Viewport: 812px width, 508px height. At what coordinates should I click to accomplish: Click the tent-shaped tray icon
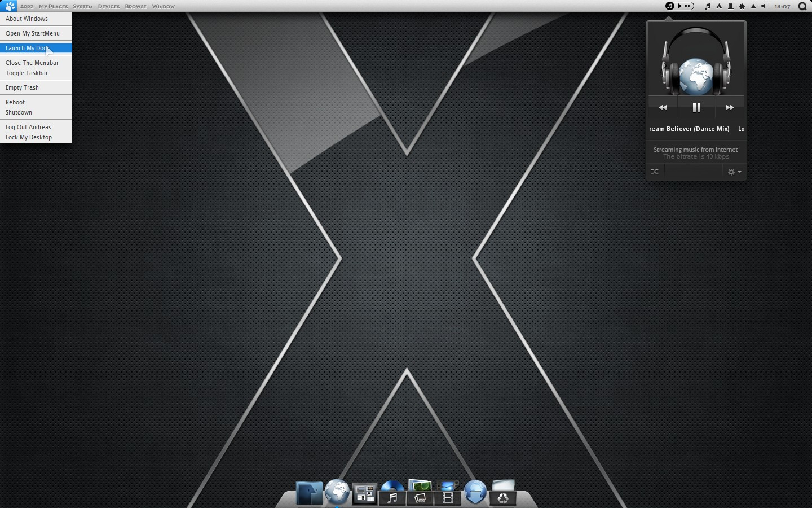[719, 6]
